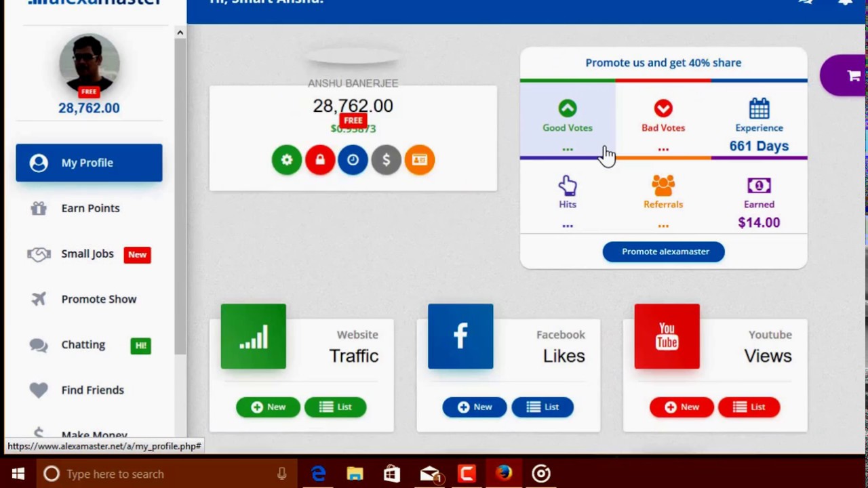Viewport: 868px width, 488px height.
Task: Click the Experience calendar icon
Action: pyautogui.click(x=759, y=108)
